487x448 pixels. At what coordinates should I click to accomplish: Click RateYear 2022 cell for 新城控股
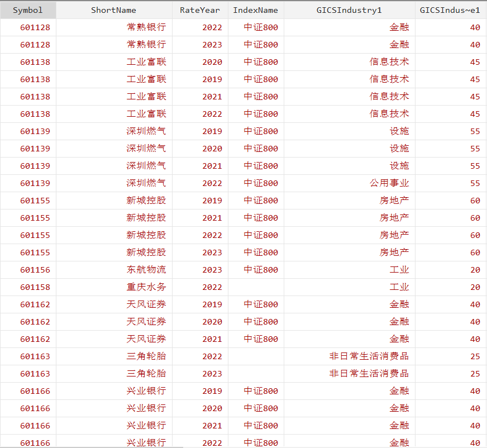coord(200,235)
